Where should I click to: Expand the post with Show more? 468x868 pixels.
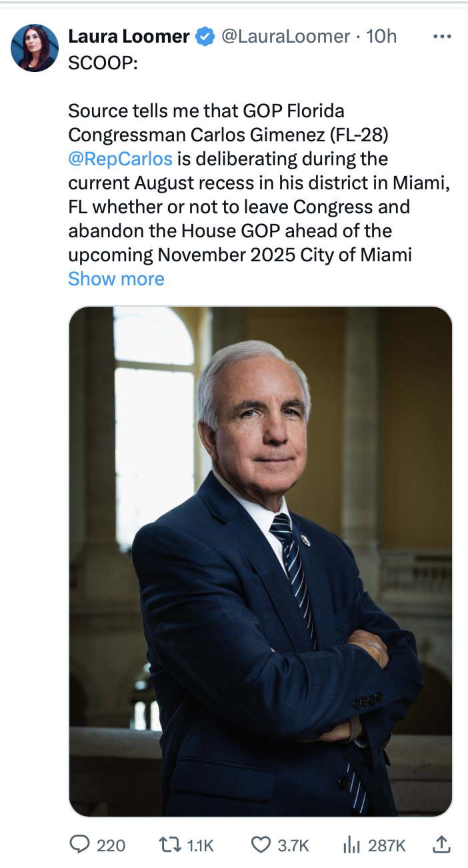click(x=116, y=279)
